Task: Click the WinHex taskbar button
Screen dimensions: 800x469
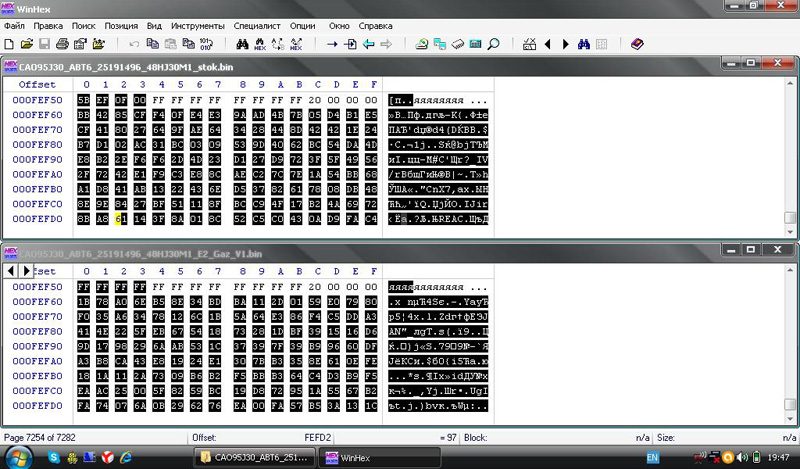Action: click(x=382, y=458)
